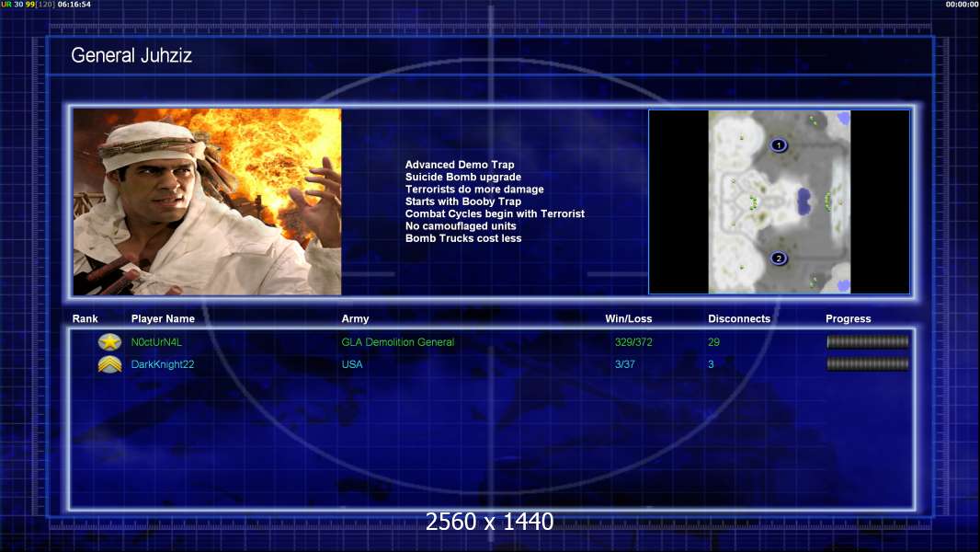Click the General Juhziz title heading
This screenshot has width=980, height=552.
[131, 56]
